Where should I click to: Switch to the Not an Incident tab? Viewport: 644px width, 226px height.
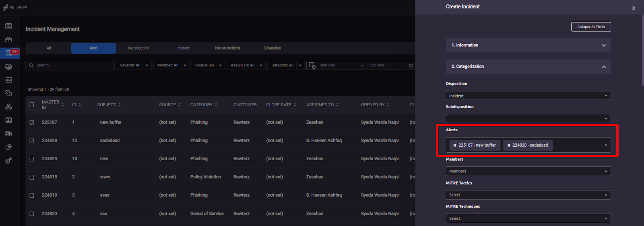click(227, 48)
